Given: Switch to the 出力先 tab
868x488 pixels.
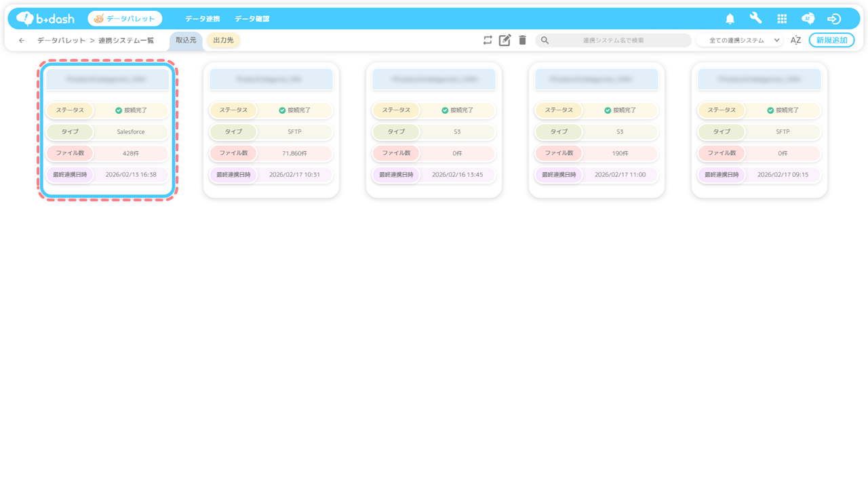Looking at the screenshot, I should (x=223, y=41).
